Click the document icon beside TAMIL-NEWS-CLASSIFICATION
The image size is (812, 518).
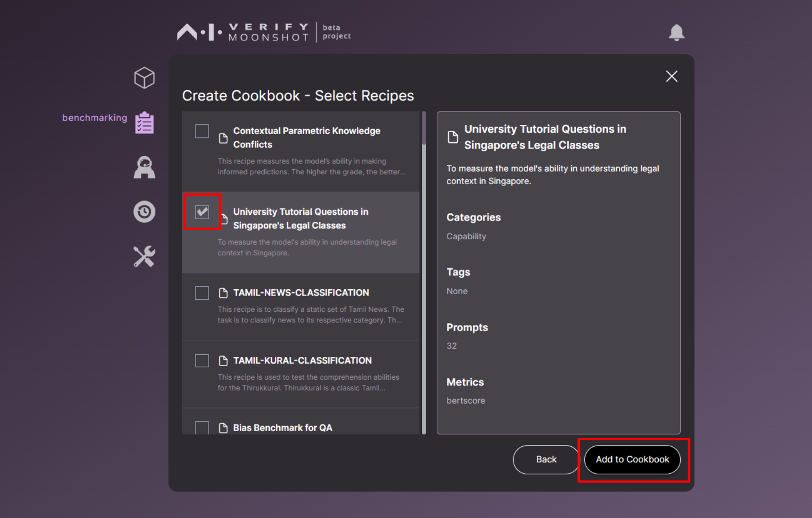tap(223, 293)
